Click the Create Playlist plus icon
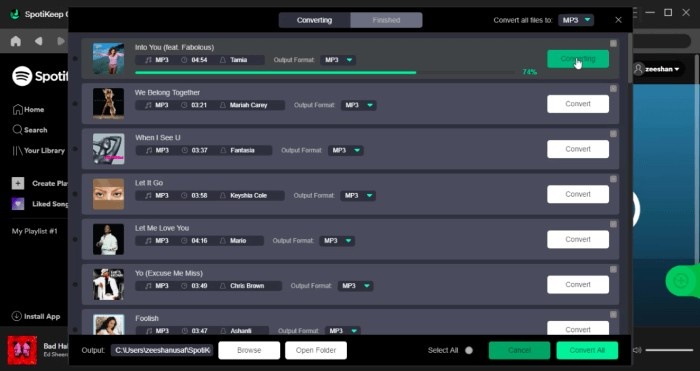700x371 pixels. pyautogui.click(x=18, y=183)
